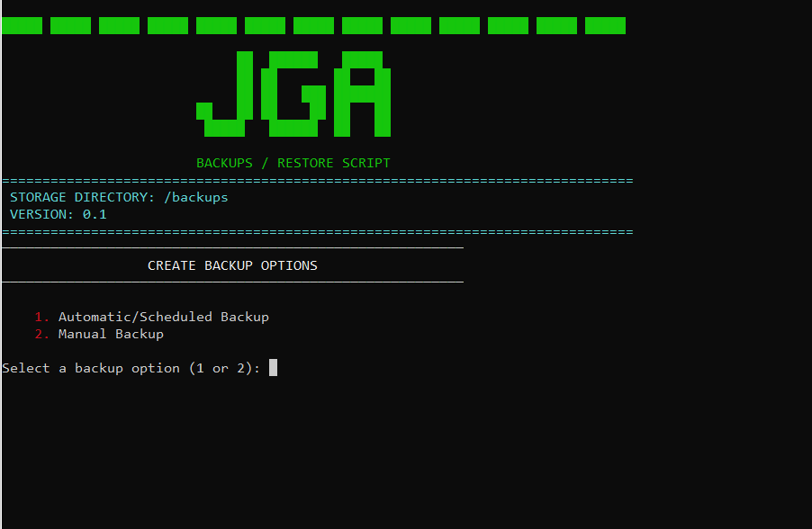Click the word BACKUPS in the green subtitle
The image size is (812, 529).
click(224, 163)
